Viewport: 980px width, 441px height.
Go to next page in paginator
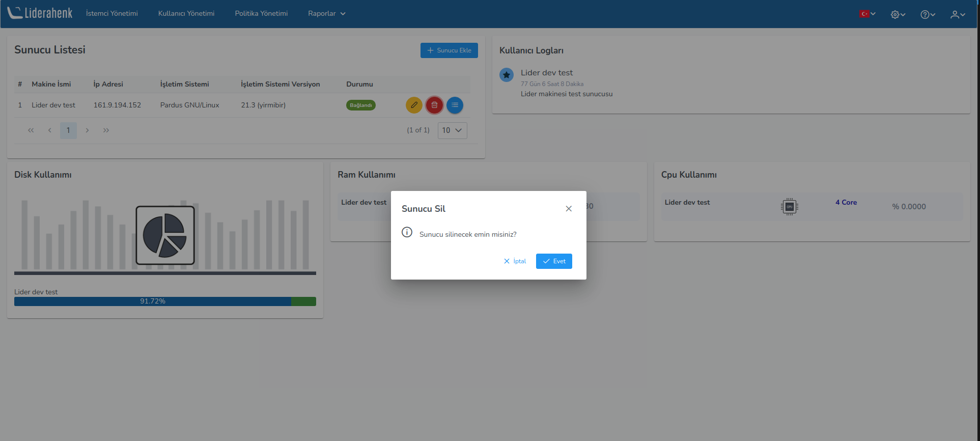click(x=87, y=130)
